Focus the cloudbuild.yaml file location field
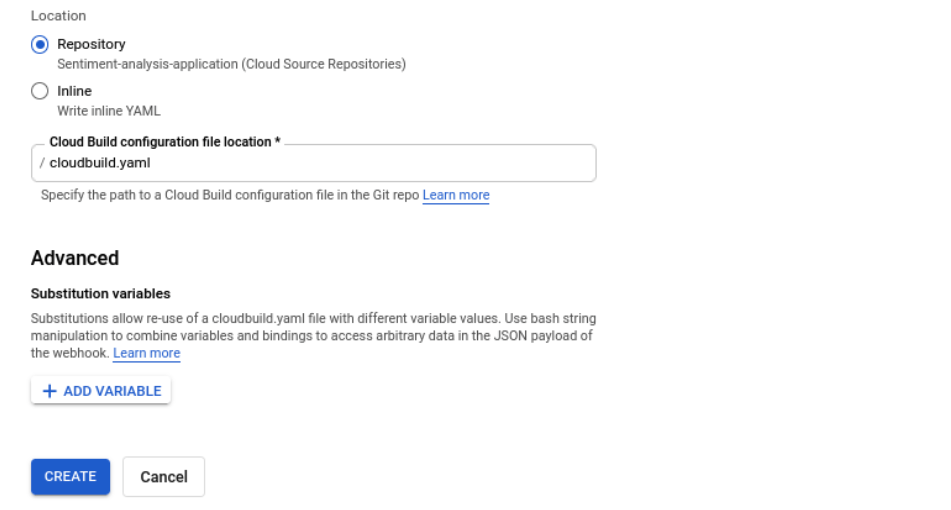Viewport: 951px width, 510px height. tap(320, 163)
